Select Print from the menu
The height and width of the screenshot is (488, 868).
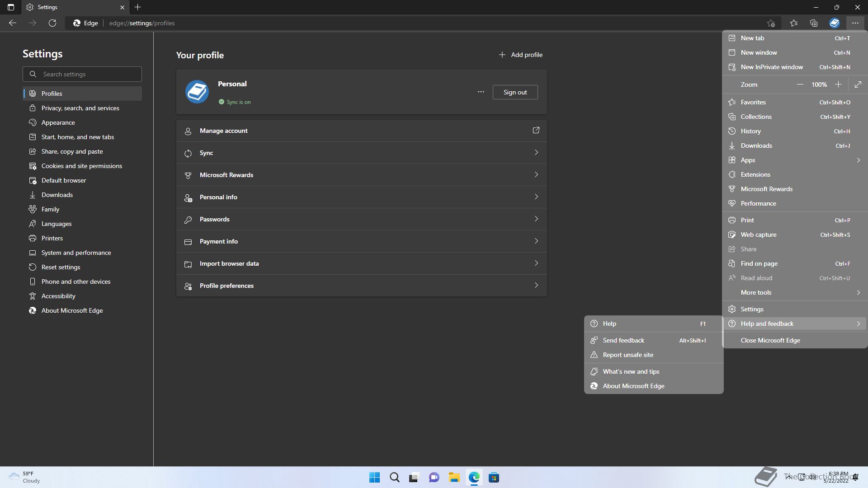pyautogui.click(x=794, y=220)
